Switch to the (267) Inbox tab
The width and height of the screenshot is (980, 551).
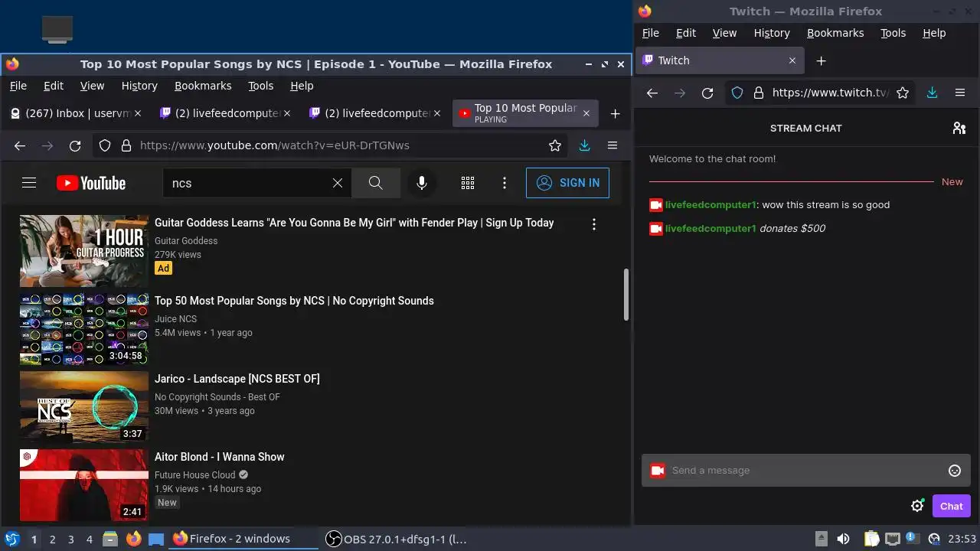pos(76,113)
